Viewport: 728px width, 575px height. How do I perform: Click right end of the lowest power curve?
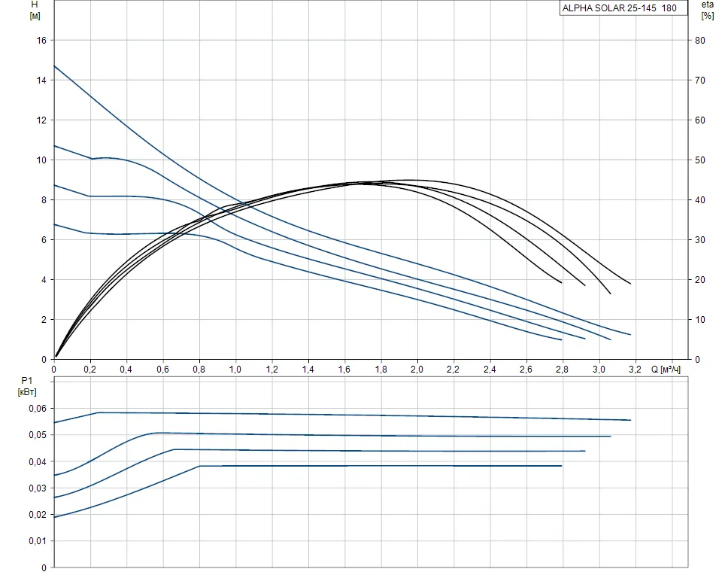pyautogui.click(x=561, y=466)
